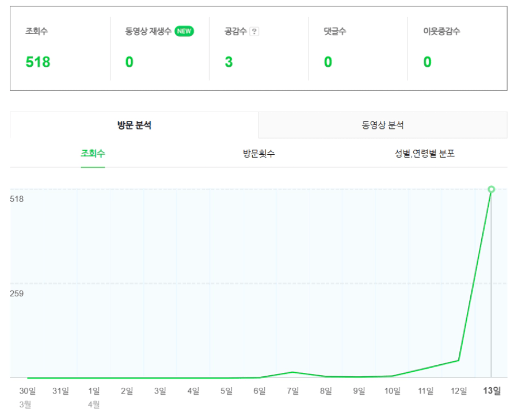Viewport: 514px width, 420px height.
Task: Click the 518 y-axis label
Action: [17, 199]
